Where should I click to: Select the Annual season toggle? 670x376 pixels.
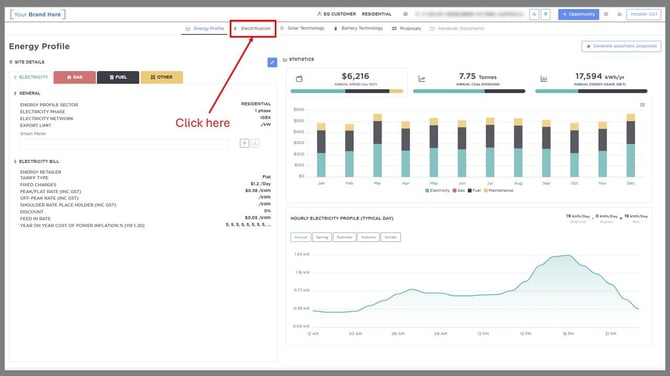coord(301,237)
